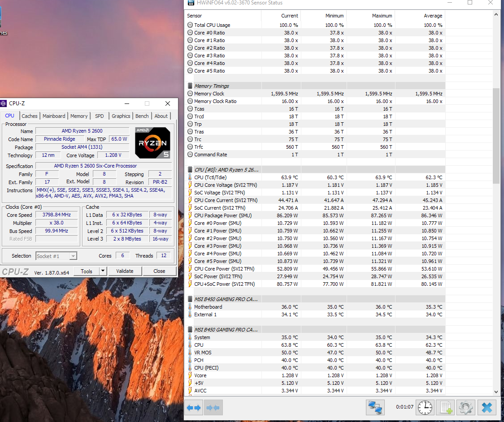
Task: Open the Bench tab in CPU-Z
Action: (142, 116)
